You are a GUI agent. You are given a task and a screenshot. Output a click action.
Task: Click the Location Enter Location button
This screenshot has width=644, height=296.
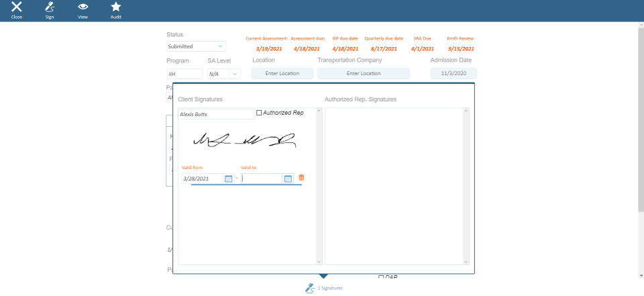click(x=282, y=73)
